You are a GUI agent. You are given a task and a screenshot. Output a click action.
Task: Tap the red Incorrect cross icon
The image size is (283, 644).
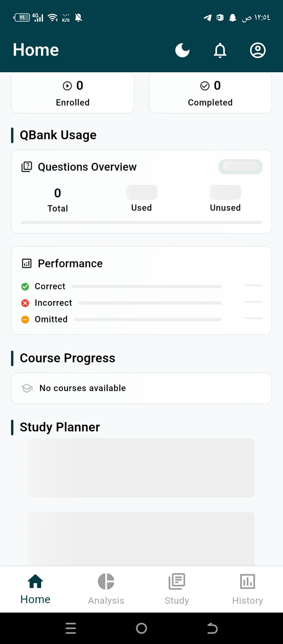25,303
